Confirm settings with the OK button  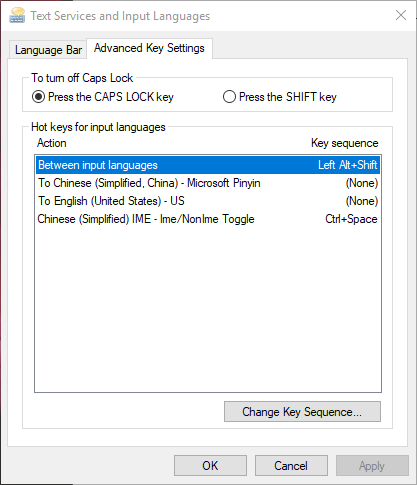[x=210, y=466]
